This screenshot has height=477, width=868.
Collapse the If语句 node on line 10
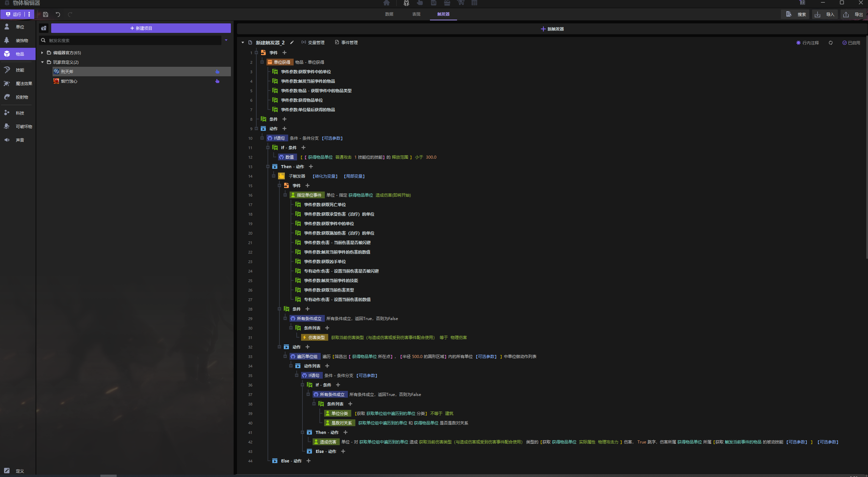pos(262,138)
